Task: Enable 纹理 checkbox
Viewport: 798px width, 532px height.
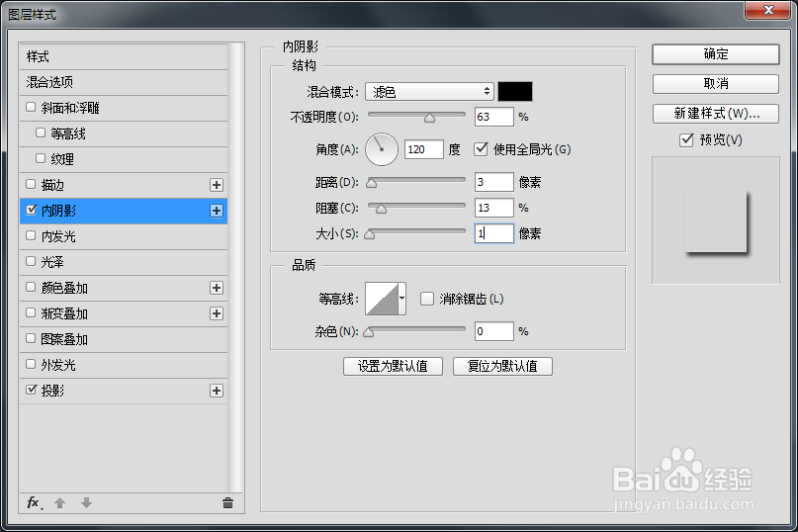Action: 41,158
